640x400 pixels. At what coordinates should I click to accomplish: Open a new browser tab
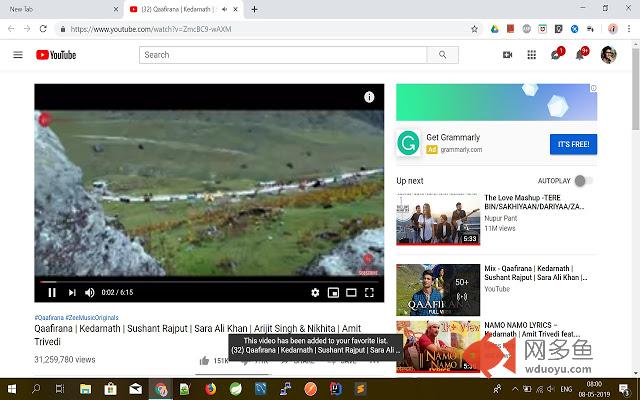(254, 9)
